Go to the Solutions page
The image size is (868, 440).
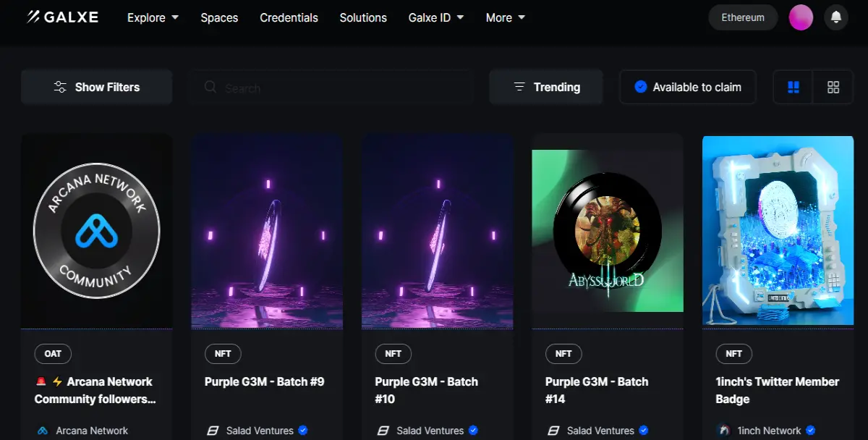(x=363, y=17)
